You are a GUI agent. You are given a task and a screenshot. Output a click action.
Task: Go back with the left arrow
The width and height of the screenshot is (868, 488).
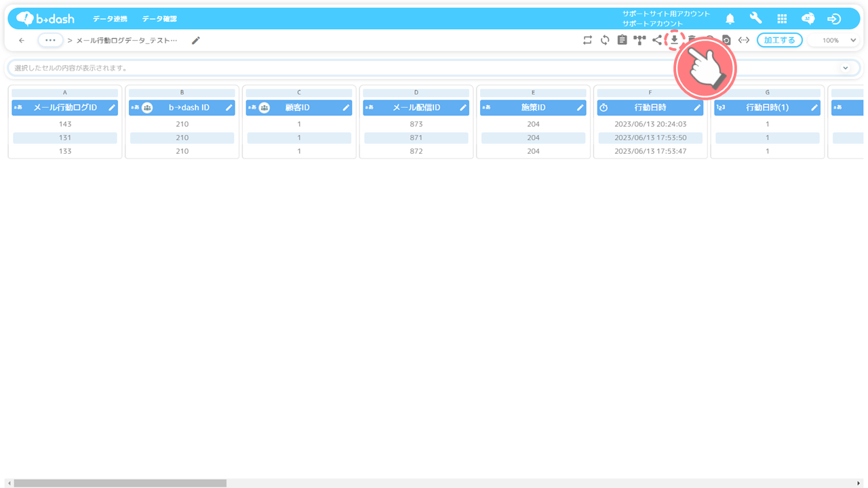point(22,41)
